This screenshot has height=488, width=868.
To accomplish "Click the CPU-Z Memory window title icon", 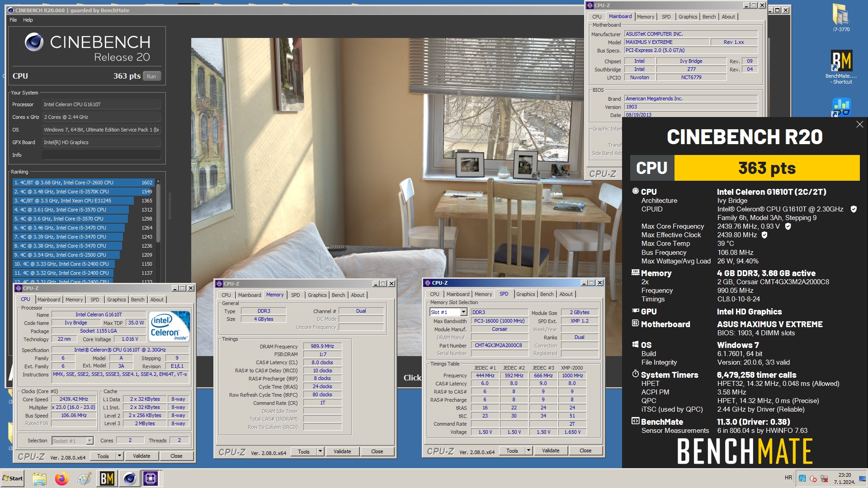I will tap(220, 284).
